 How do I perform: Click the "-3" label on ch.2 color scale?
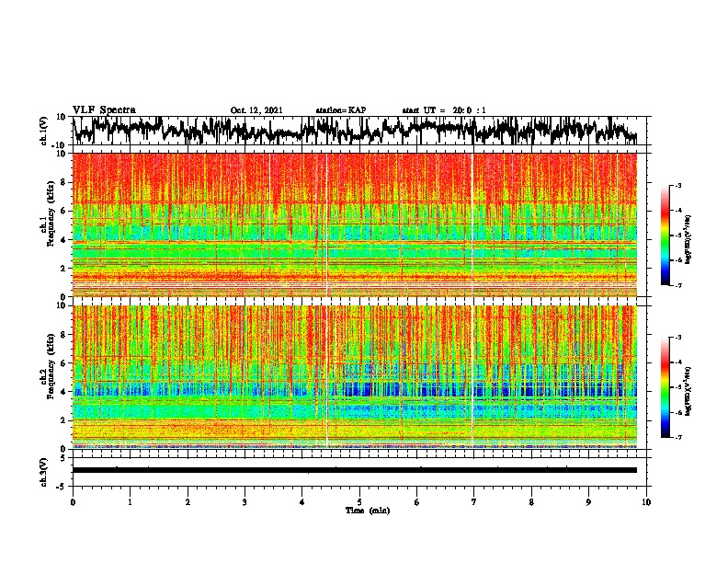click(678, 338)
